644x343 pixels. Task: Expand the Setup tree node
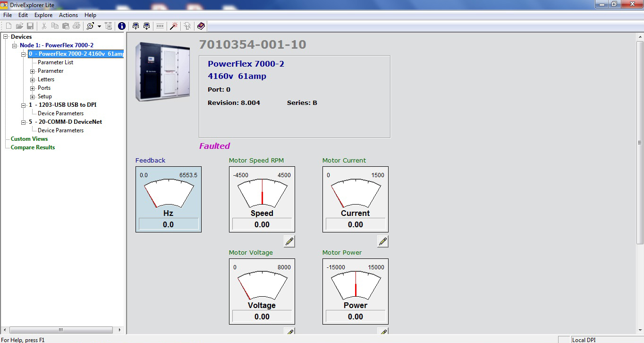[33, 97]
